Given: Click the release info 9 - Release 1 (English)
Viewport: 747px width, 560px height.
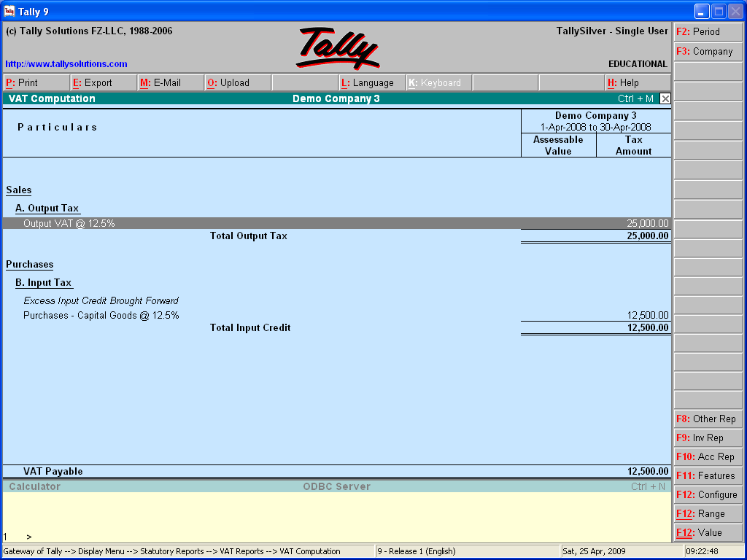Looking at the screenshot, I should coord(417,551).
